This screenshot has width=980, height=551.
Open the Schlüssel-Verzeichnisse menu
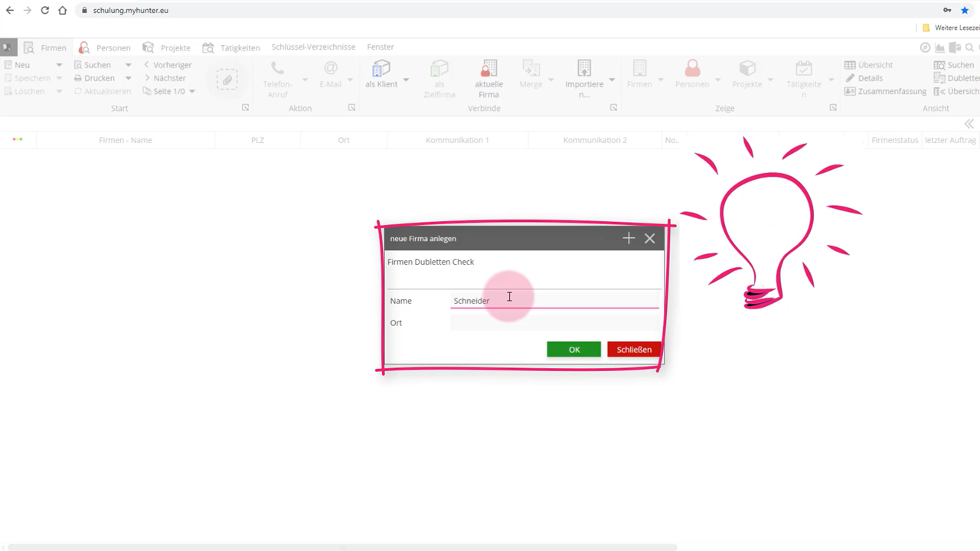[313, 47]
